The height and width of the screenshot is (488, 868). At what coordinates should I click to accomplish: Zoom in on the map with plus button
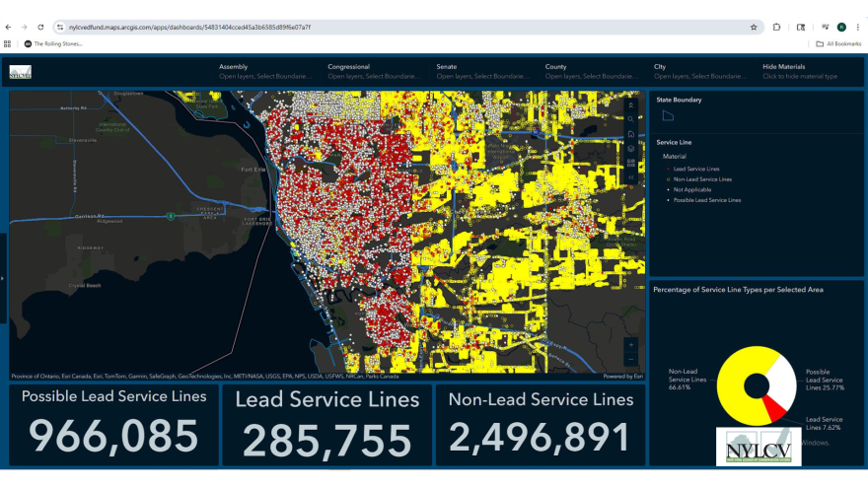(631, 344)
